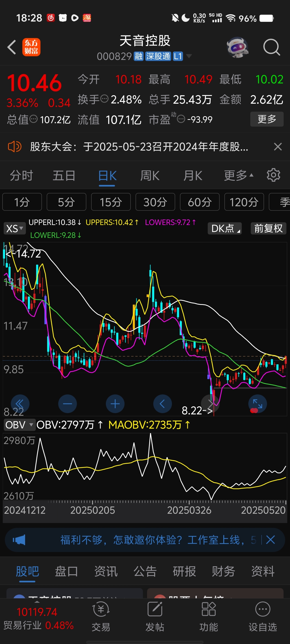Screen dimensions: 290x644
Task: Select the 季 interval option
Action: tap(279, 202)
